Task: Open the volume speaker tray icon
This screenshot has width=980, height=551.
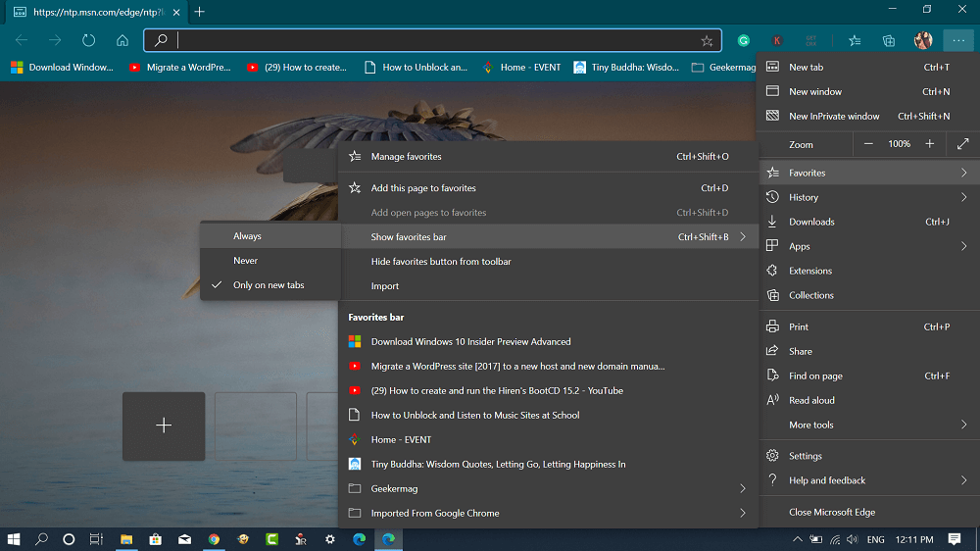Action: point(853,539)
